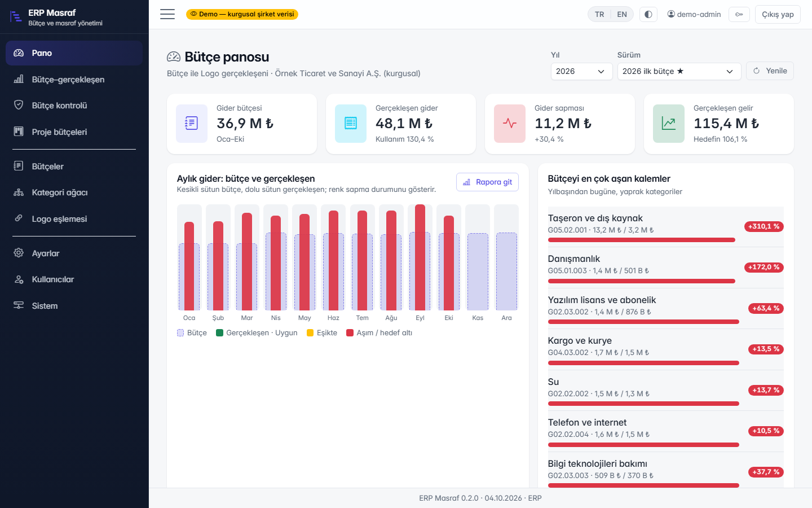Screen dimensions: 812x508
Task: Open the Yıl 2026 dropdown
Action: 581,71
